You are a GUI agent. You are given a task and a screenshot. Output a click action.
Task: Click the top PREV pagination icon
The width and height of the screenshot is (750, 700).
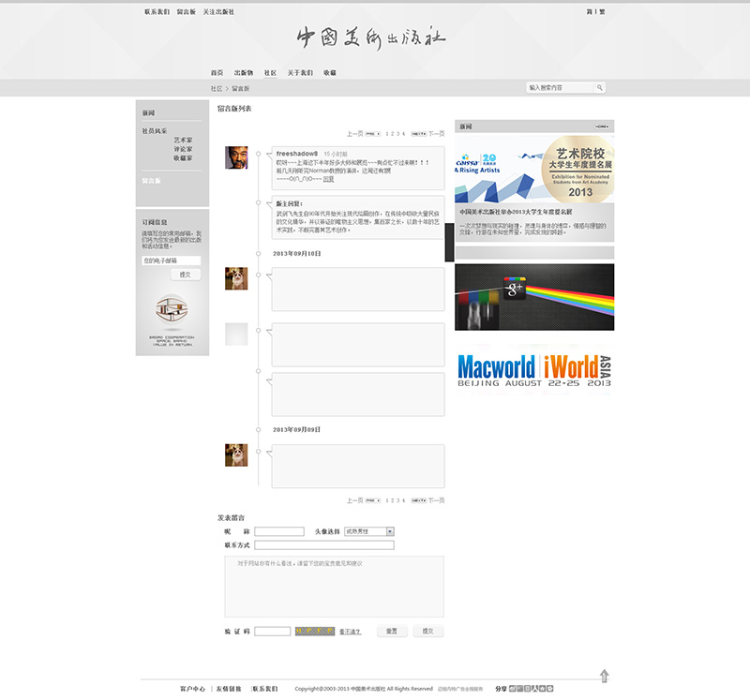click(x=372, y=134)
